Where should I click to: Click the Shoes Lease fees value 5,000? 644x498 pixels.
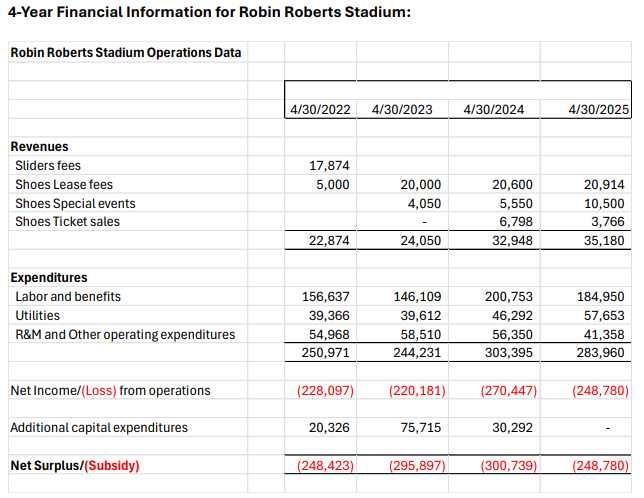tap(333, 185)
